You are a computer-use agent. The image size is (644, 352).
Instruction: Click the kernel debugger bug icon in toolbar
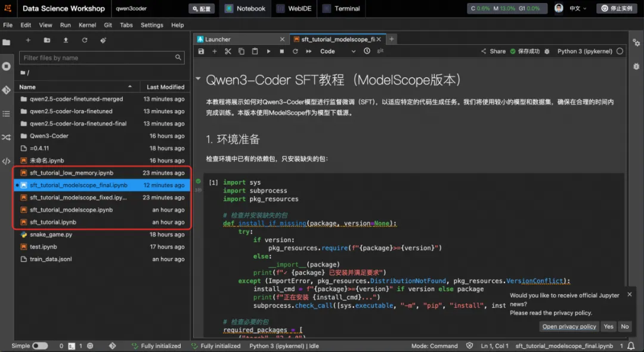click(547, 51)
